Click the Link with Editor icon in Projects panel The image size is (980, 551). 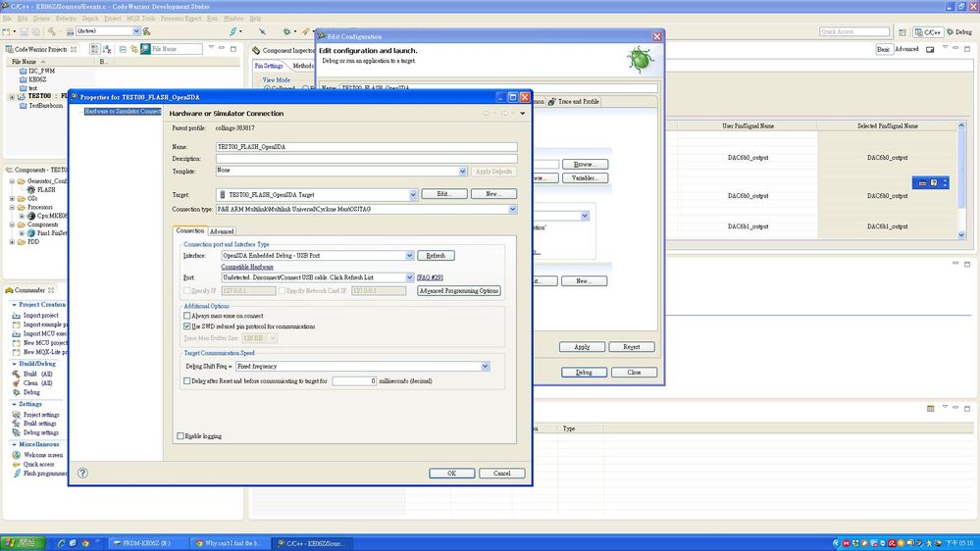point(133,49)
